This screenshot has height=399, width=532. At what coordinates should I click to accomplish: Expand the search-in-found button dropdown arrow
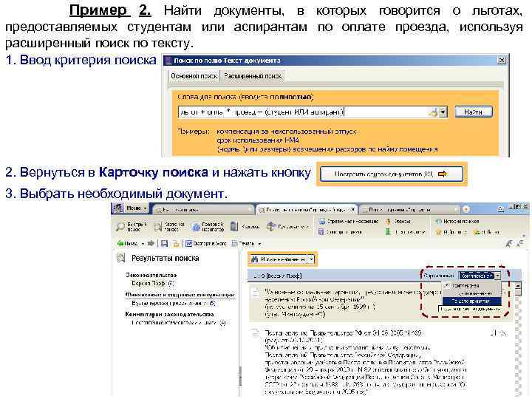(x=312, y=259)
